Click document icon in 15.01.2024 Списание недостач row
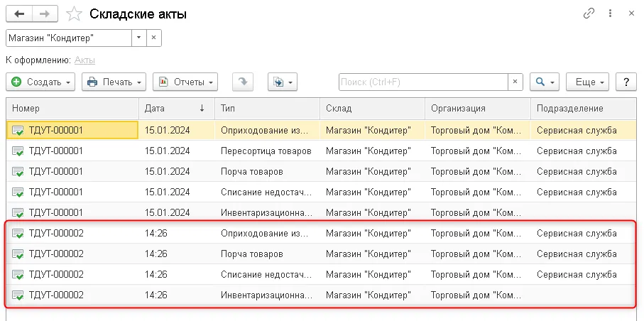 coord(18,192)
